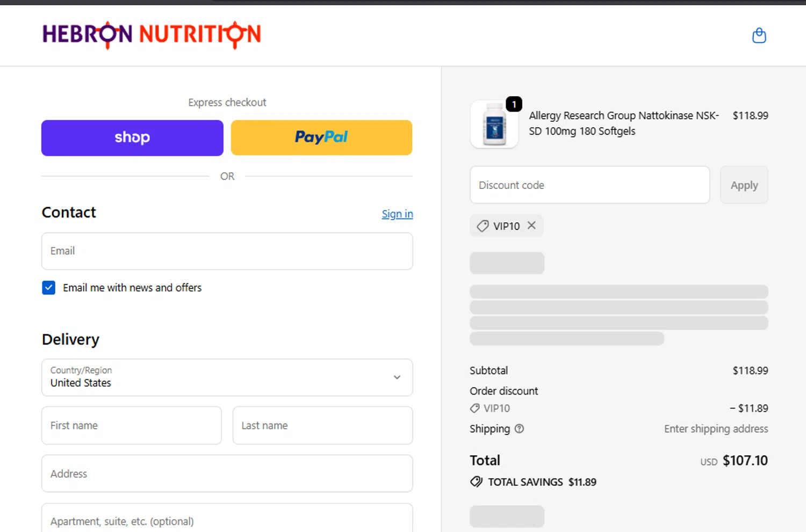Click the Subtotal $118.99 value
Screen dimensions: 806x532
pyautogui.click(x=750, y=370)
